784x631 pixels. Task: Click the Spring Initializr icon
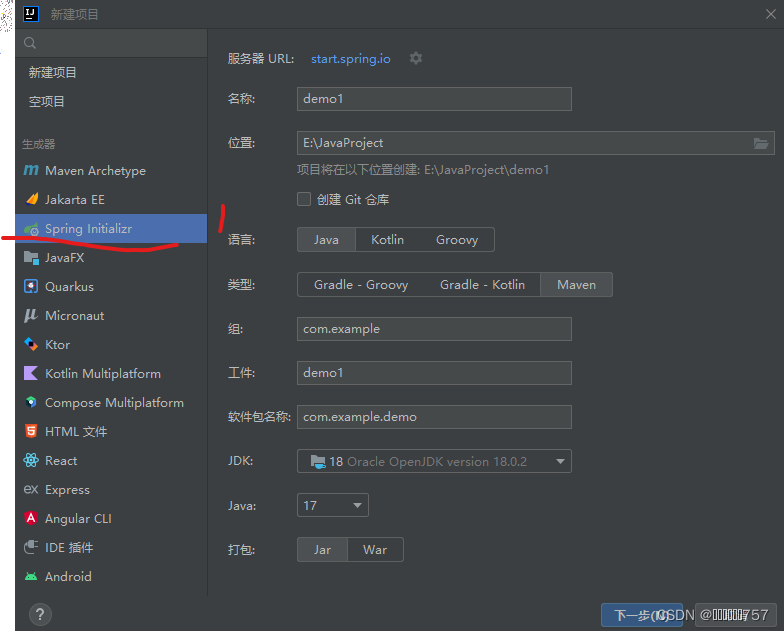[32, 229]
